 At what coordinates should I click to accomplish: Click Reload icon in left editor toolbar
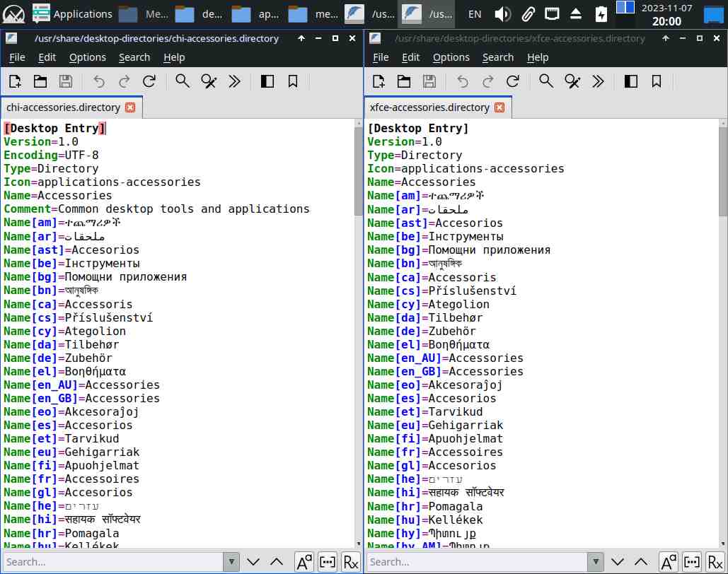(149, 81)
